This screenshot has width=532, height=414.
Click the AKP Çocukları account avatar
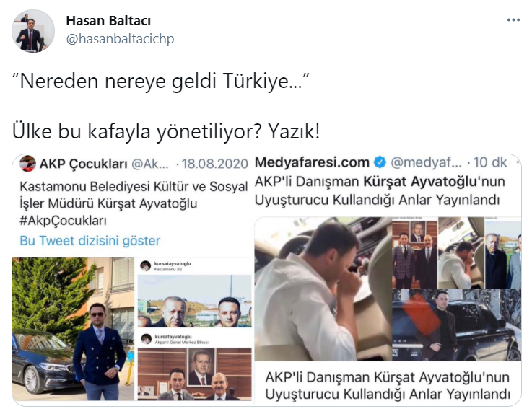pyautogui.click(x=28, y=164)
